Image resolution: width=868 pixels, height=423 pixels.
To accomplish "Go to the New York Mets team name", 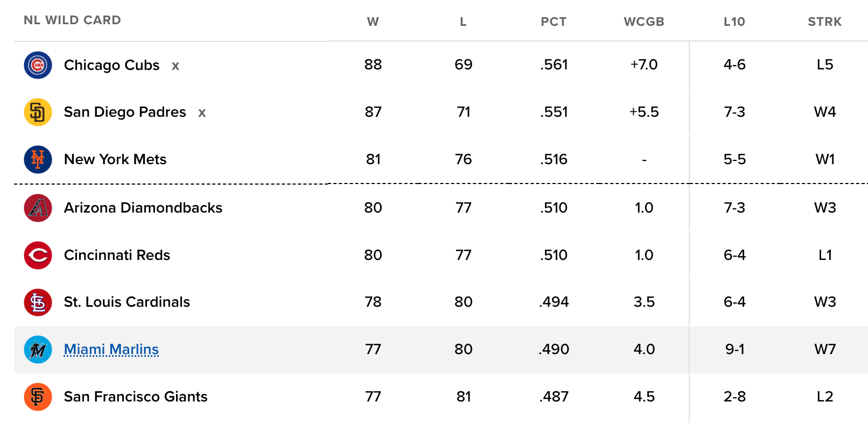I will (x=115, y=159).
